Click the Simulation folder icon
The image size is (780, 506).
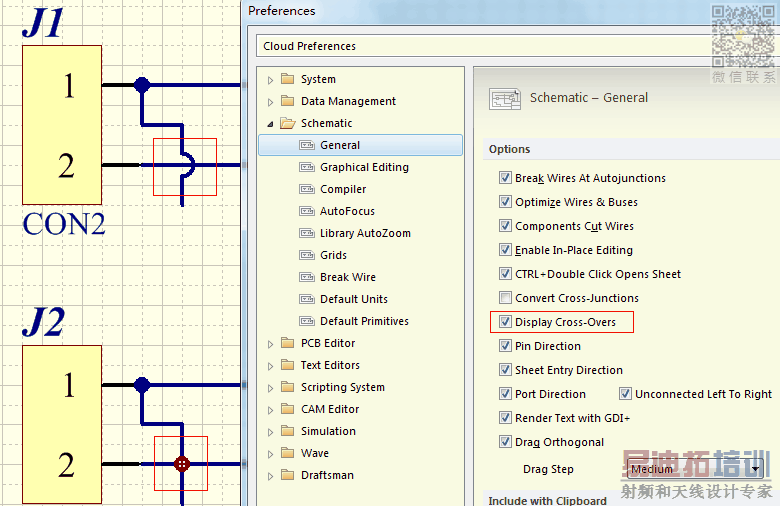tap(288, 431)
